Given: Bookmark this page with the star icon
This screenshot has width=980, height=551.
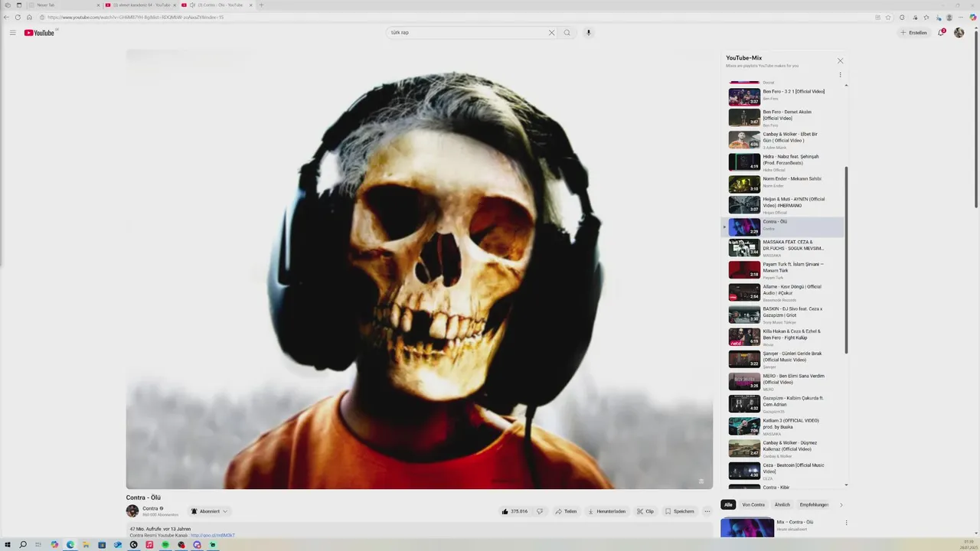Looking at the screenshot, I should [888, 17].
